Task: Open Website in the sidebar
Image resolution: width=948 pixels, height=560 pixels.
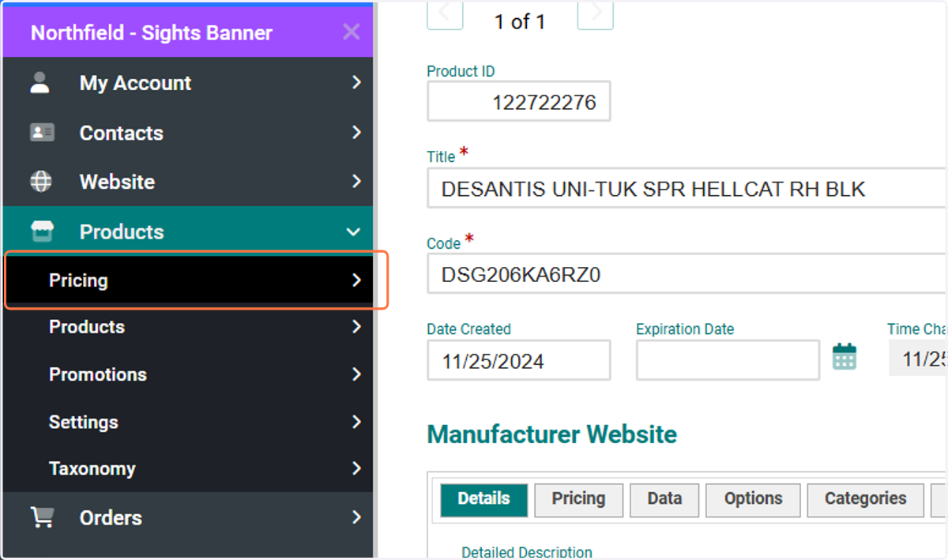Action: 187,182
